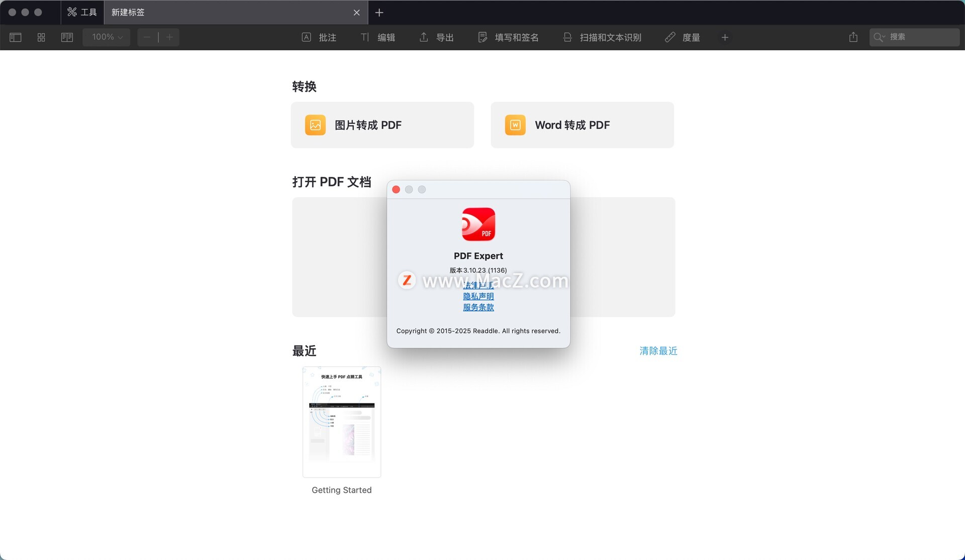Screen dimensions: 965x560
Task: Switch to thumbnail grid view
Action: click(x=41, y=37)
